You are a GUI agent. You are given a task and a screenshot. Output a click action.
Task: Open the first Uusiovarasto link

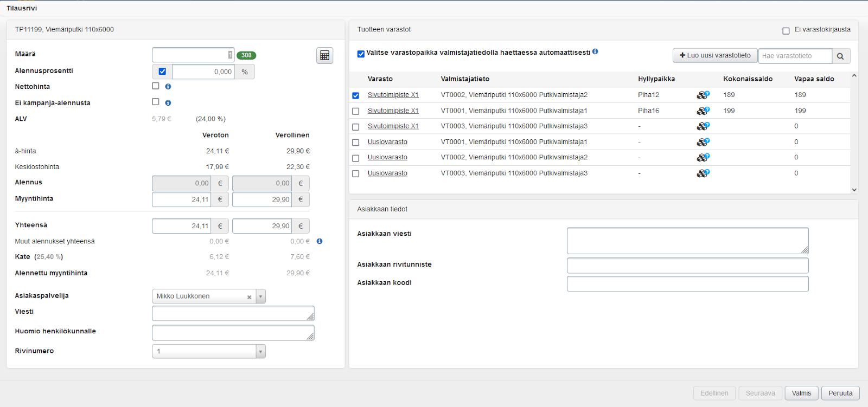tap(387, 142)
